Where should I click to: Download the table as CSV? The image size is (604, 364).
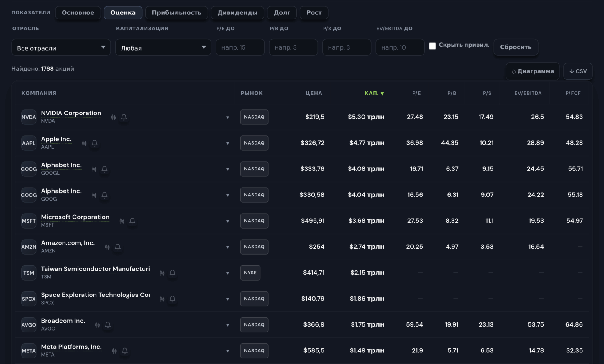[x=578, y=71]
